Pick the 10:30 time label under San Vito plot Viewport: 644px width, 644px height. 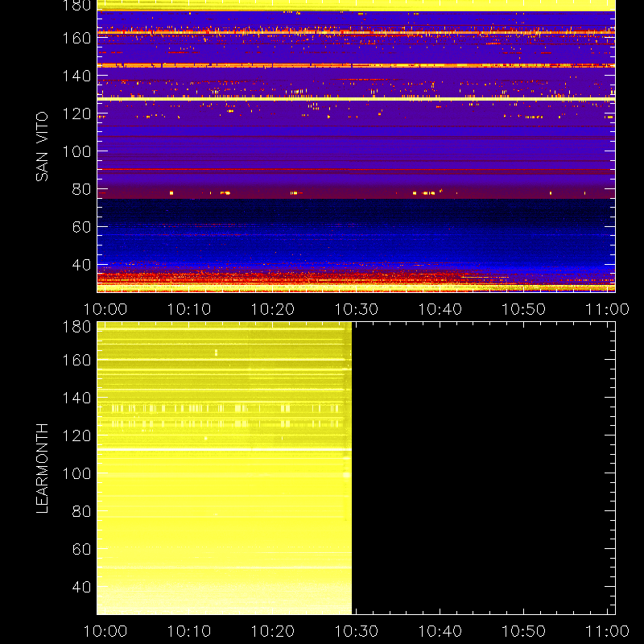click(356, 309)
